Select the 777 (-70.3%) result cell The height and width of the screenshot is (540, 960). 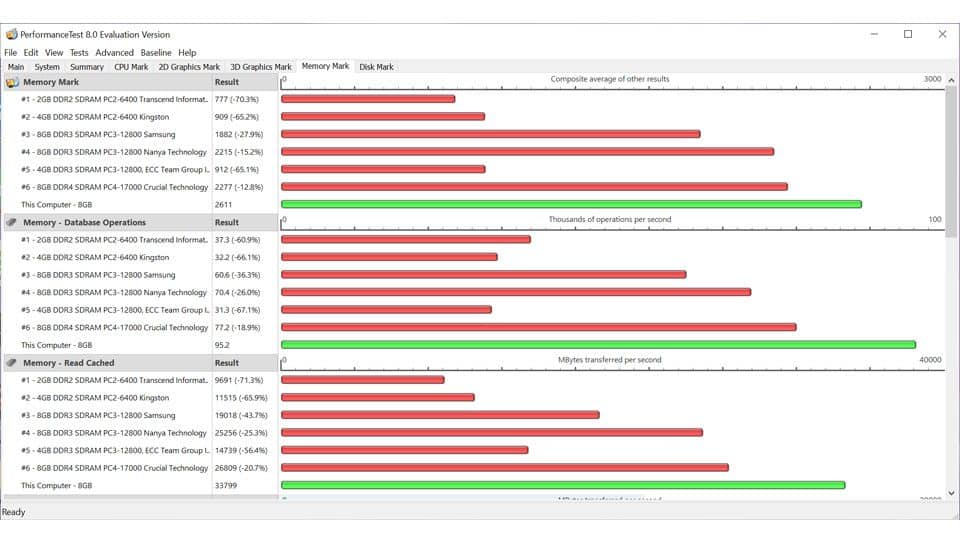click(x=237, y=99)
